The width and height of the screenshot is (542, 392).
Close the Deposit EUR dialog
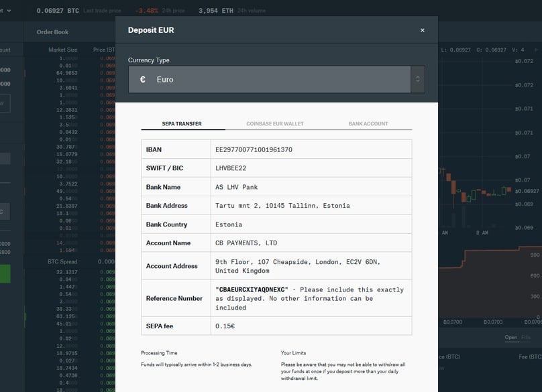click(x=422, y=30)
